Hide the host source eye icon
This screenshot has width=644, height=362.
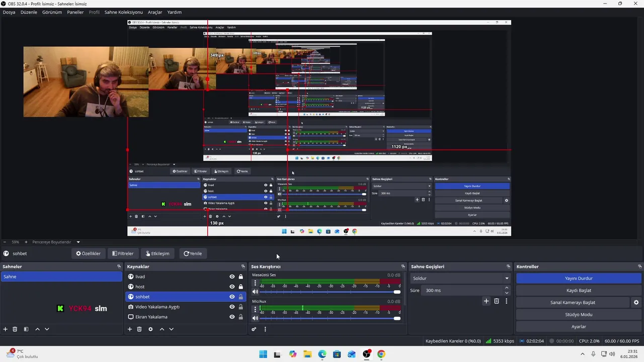[x=232, y=287]
